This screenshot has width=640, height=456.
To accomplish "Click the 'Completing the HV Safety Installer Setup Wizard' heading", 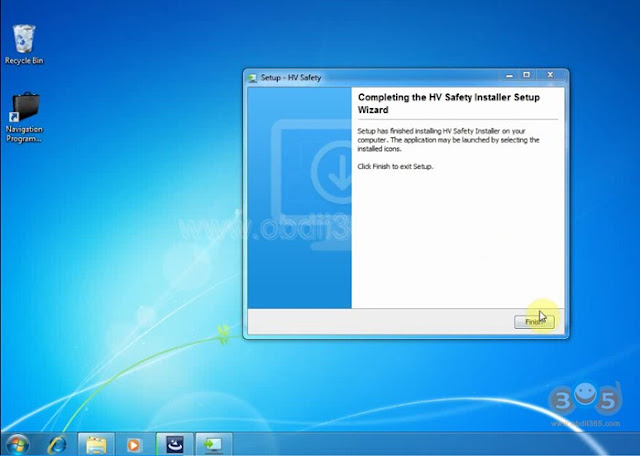I will coord(449,103).
